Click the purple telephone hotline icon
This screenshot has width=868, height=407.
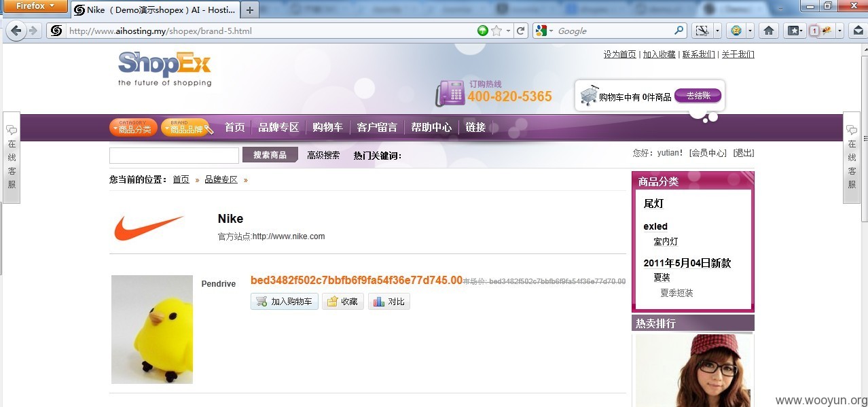coord(450,93)
